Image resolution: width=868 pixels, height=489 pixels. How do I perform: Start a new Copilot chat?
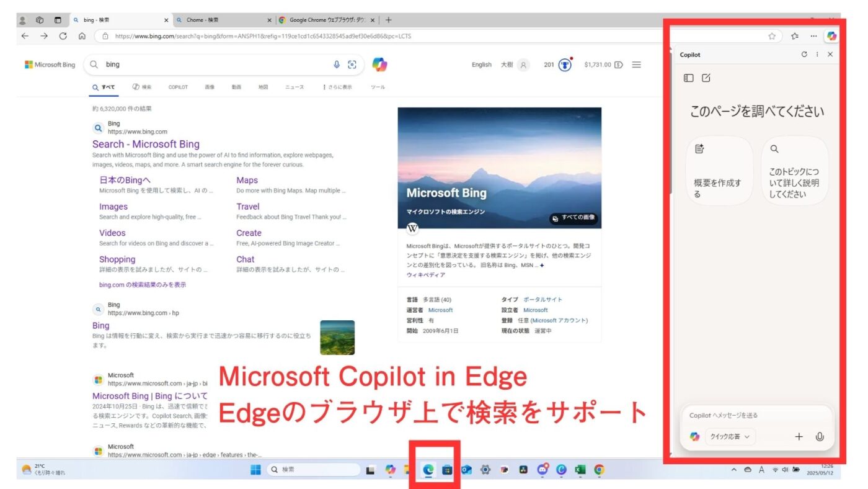pos(706,78)
